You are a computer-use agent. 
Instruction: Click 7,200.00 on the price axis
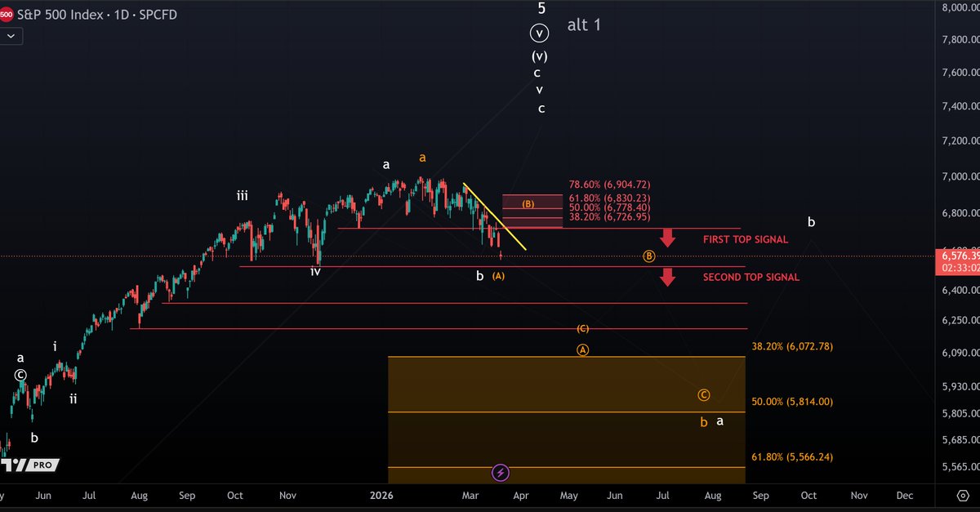click(x=961, y=142)
